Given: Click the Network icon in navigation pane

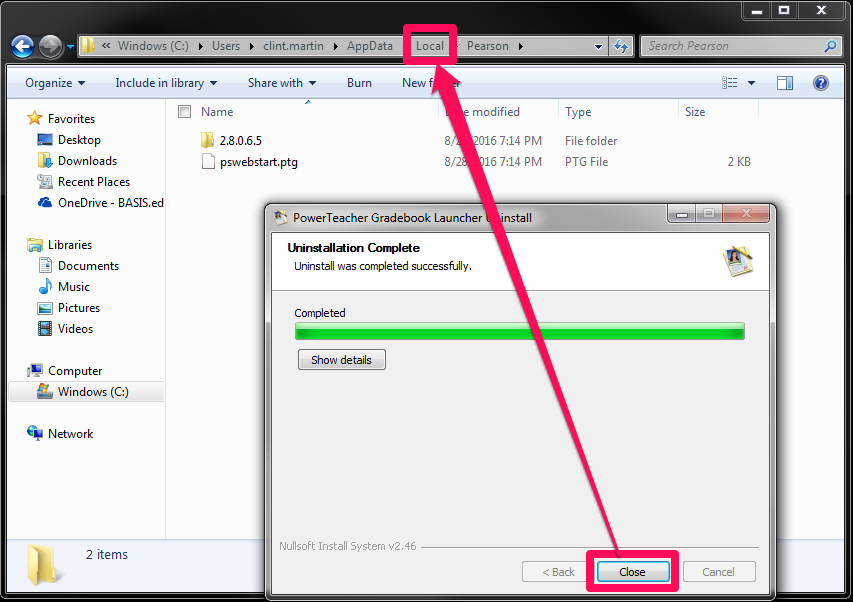Looking at the screenshot, I should (35, 433).
